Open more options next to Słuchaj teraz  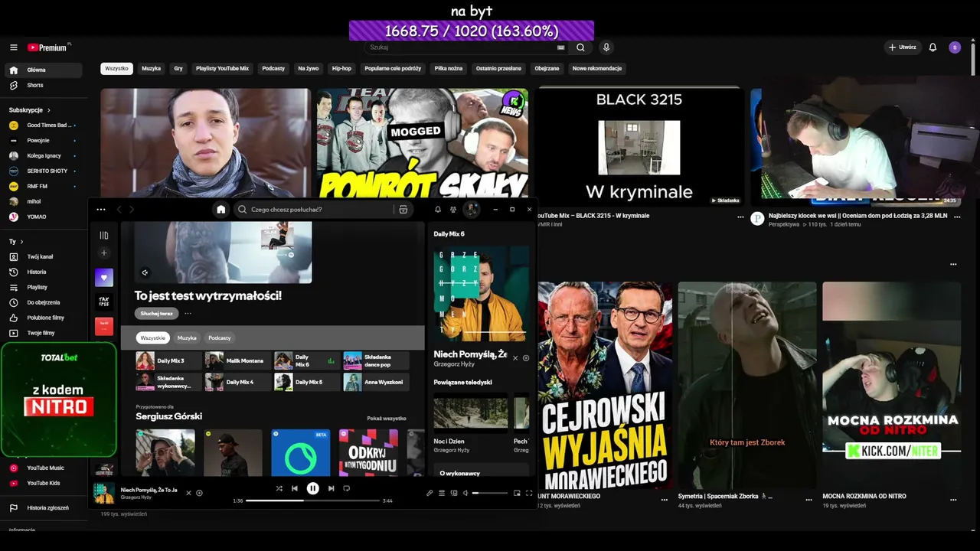[x=188, y=313]
